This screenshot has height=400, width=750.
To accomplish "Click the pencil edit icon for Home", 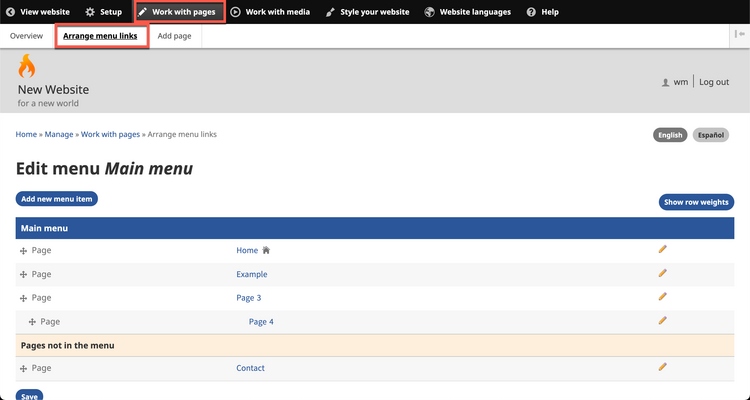I will pos(662,249).
